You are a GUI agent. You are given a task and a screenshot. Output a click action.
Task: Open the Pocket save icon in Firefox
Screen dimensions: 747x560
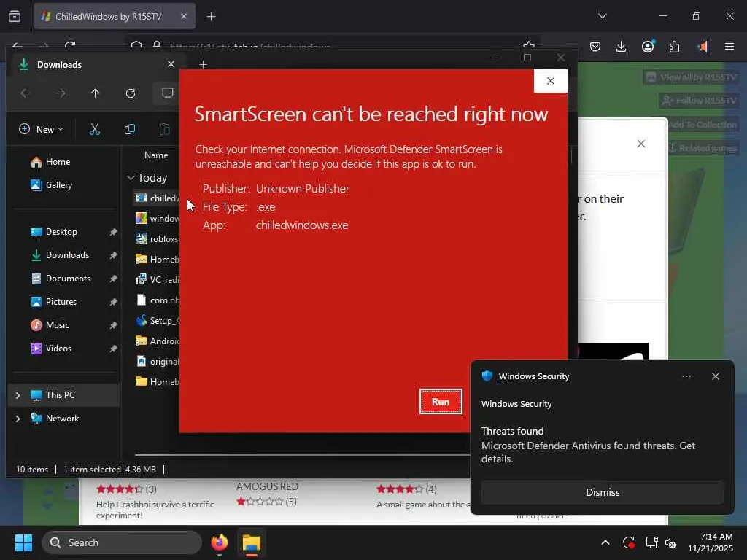tap(595, 47)
